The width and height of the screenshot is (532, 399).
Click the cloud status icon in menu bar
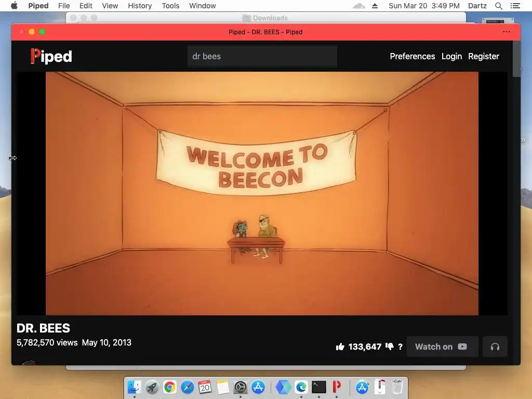click(359, 6)
